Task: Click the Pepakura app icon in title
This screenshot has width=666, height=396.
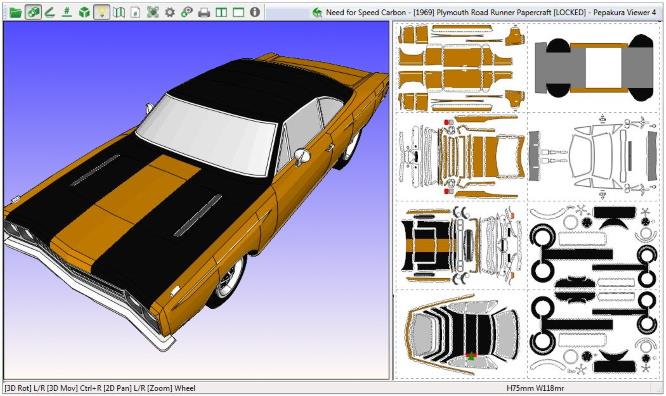Action: 317,12
